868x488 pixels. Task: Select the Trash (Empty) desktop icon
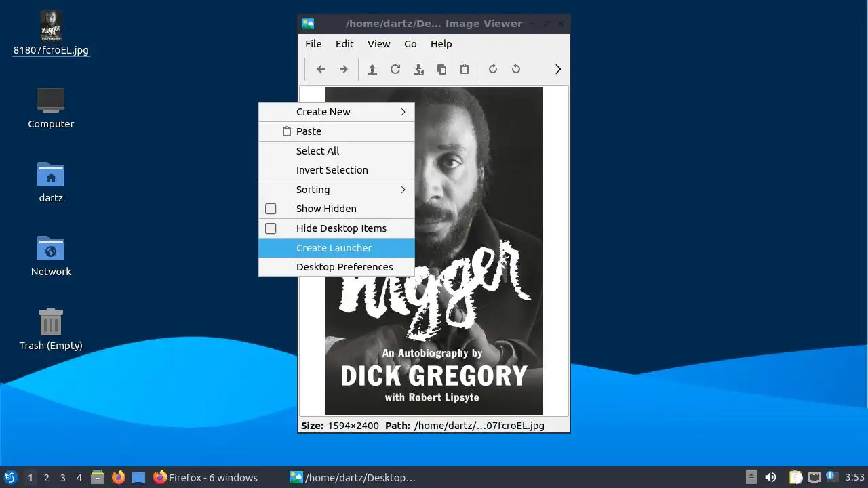click(51, 322)
